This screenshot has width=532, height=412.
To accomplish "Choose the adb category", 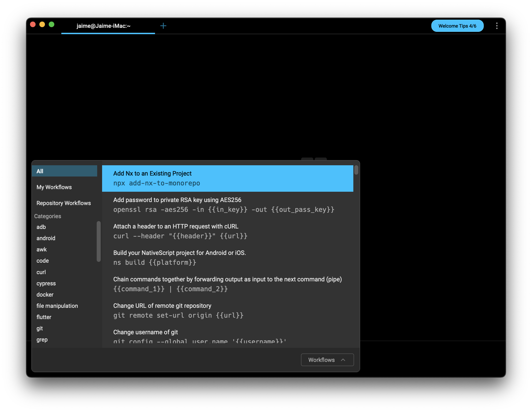I will (41, 227).
